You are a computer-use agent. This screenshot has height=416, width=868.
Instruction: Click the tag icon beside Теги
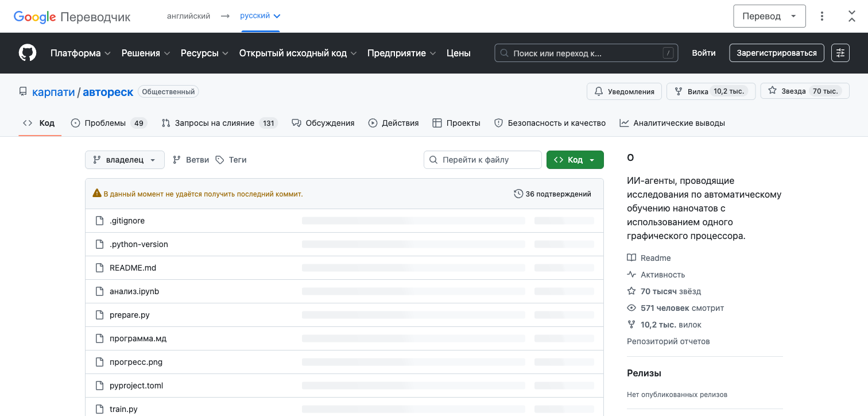(x=220, y=160)
